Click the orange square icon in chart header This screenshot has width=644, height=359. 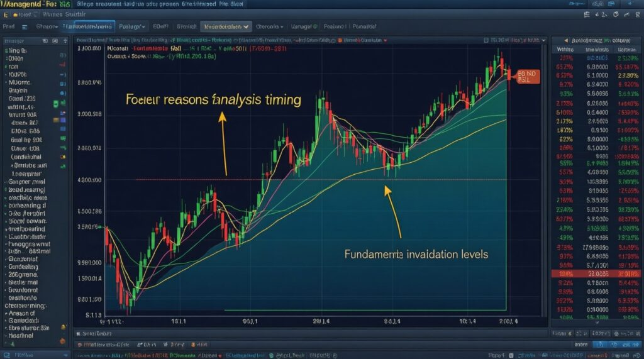tap(340, 41)
